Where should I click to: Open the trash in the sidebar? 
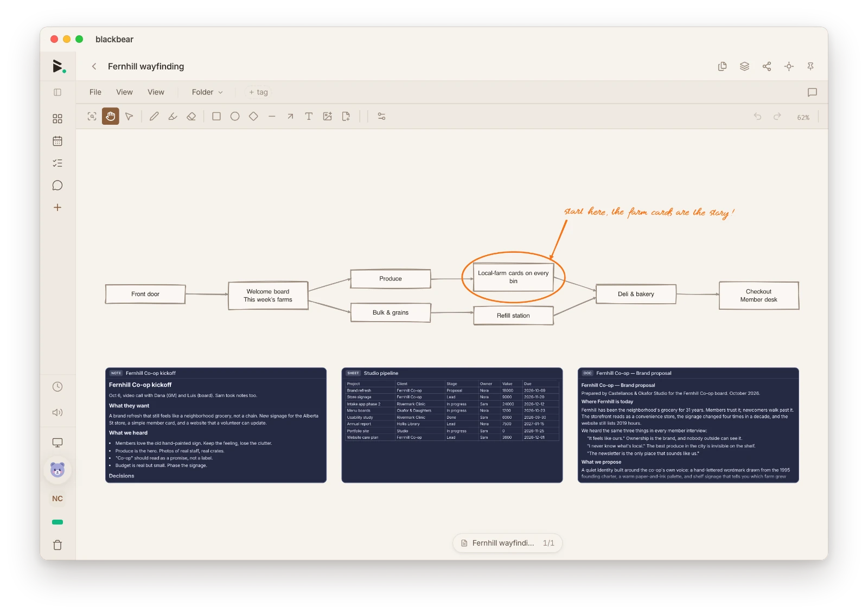pos(58,545)
